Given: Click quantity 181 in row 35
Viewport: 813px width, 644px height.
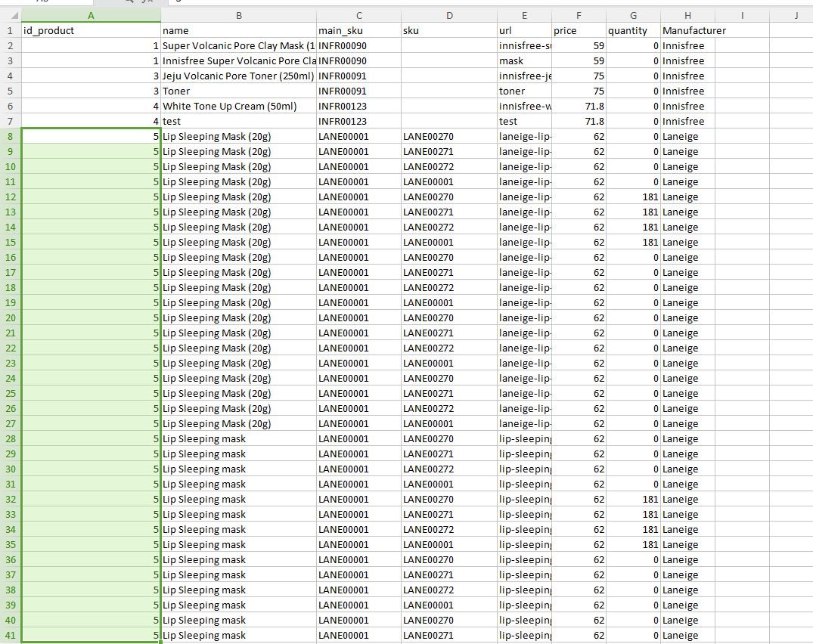Looking at the screenshot, I should tap(633, 544).
